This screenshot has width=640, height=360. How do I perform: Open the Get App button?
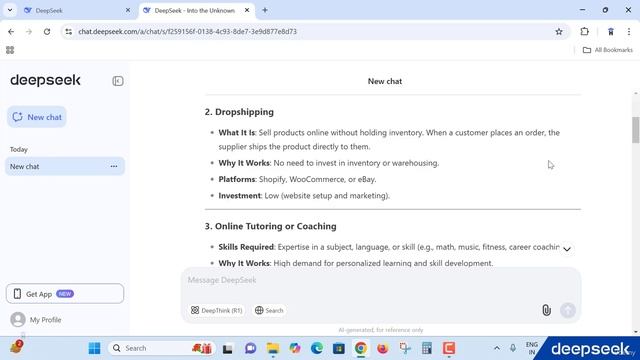65,293
